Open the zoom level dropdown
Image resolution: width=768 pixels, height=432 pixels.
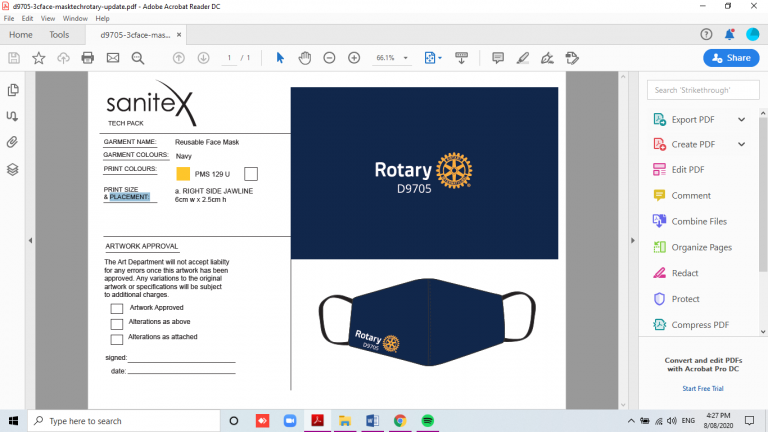click(x=406, y=58)
